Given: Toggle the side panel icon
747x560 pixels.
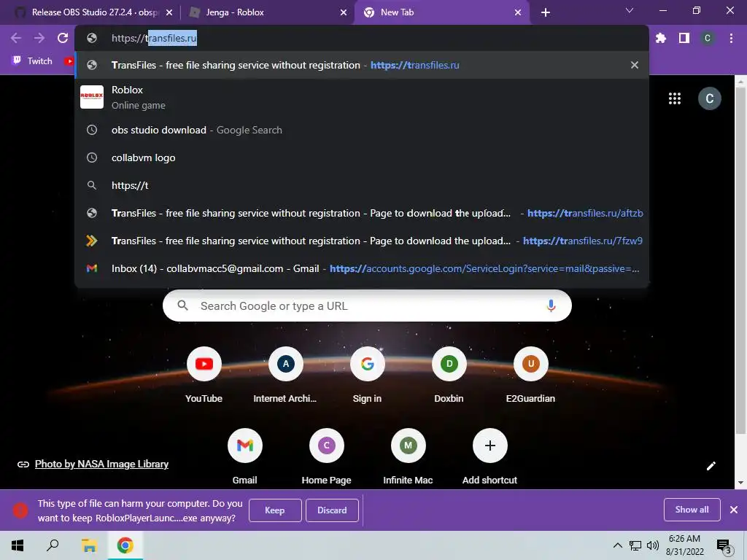Looking at the screenshot, I should 684,38.
